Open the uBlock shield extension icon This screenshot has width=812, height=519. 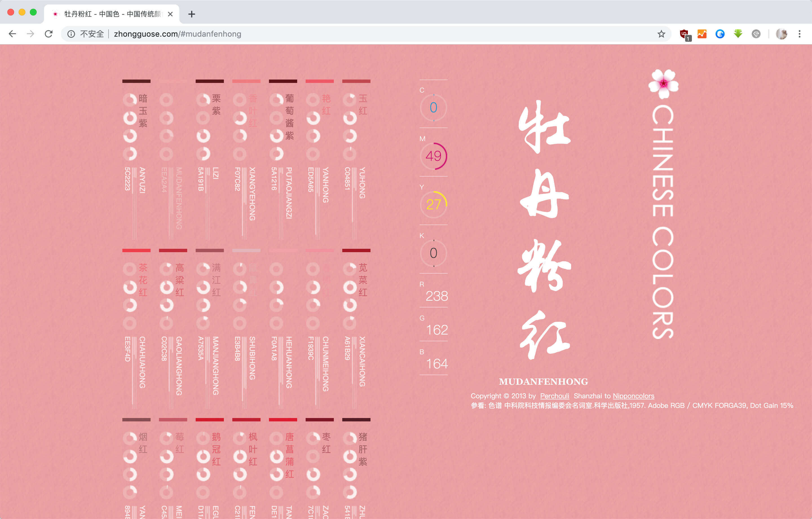[x=685, y=34]
